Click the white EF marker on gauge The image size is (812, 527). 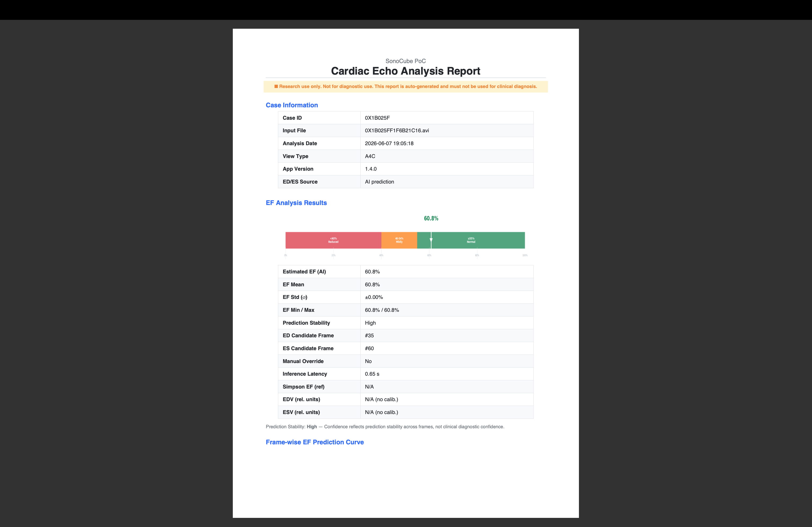pyautogui.click(x=431, y=240)
